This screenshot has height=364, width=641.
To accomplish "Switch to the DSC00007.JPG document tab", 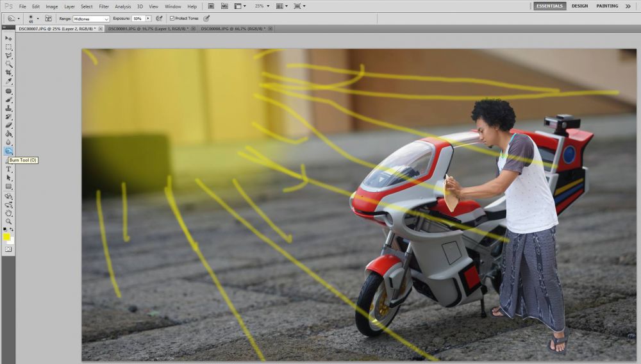I will pos(57,29).
